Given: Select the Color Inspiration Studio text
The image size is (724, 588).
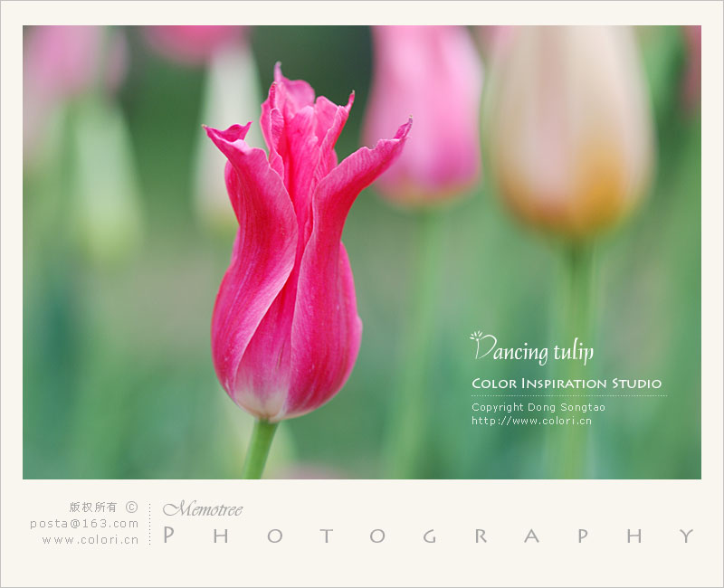Looking at the screenshot, I should click(566, 384).
